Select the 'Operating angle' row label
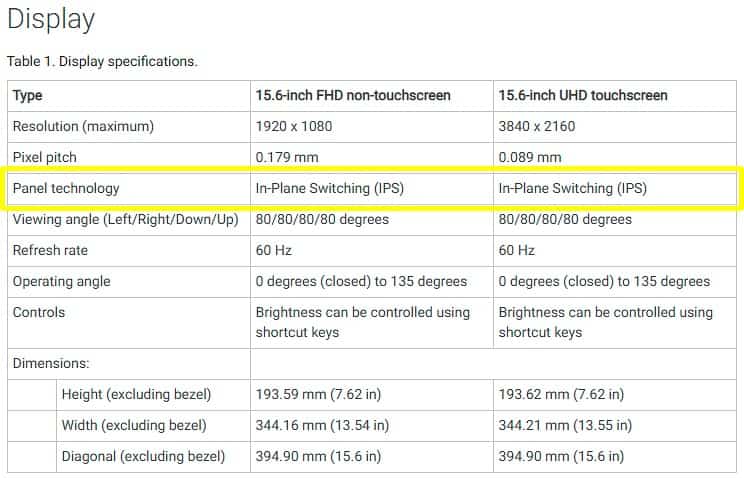This screenshot has height=478, width=744. click(x=62, y=281)
